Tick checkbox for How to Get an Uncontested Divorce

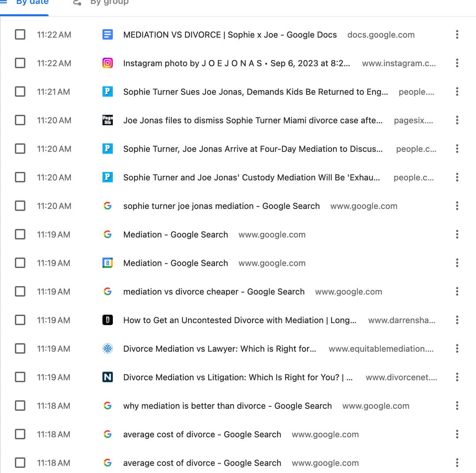(x=20, y=320)
